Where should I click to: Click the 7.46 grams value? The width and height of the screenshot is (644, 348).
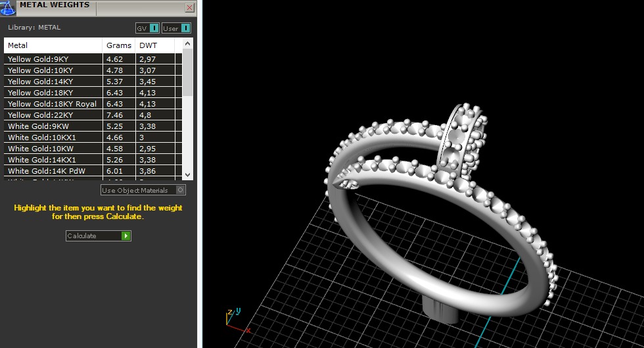click(x=114, y=114)
